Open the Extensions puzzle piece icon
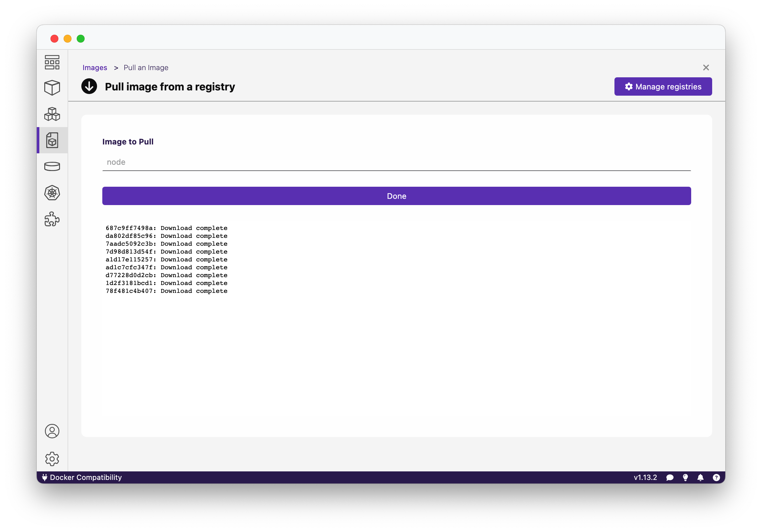 pyautogui.click(x=52, y=219)
